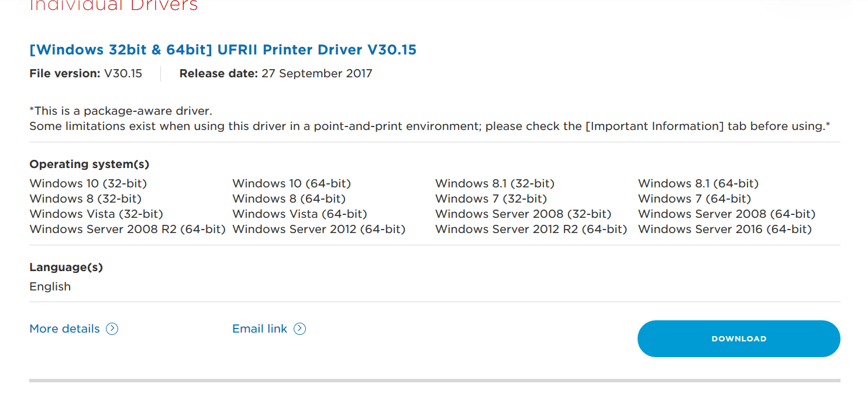The image size is (868, 397).
Task: Select the Windows 10 (64-bit) entry
Action: pyautogui.click(x=292, y=183)
